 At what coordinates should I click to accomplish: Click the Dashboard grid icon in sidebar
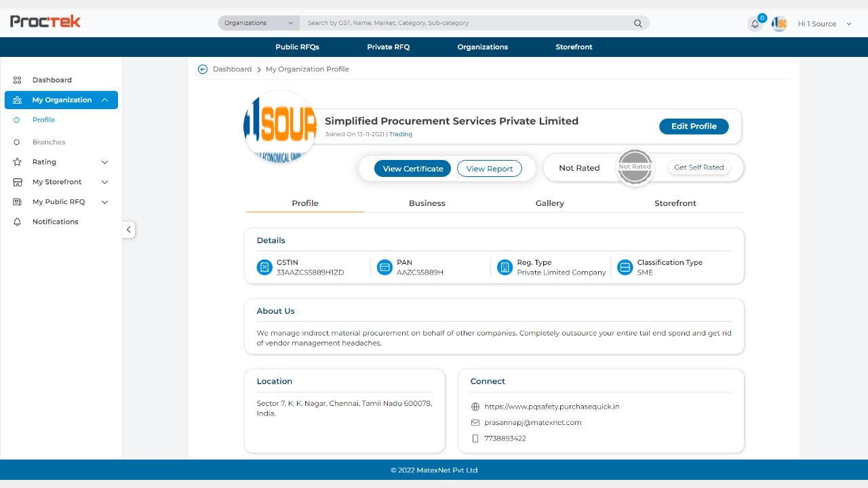pyautogui.click(x=18, y=80)
